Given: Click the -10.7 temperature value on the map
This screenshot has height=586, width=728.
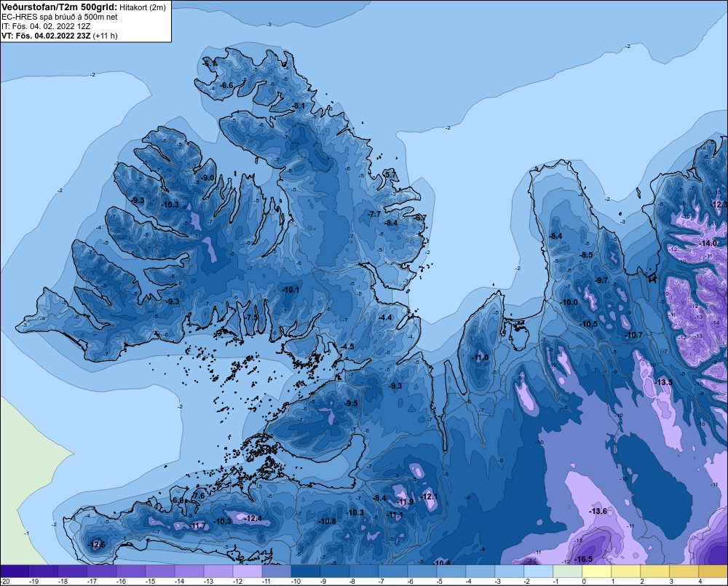Looking at the screenshot, I should [634, 335].
